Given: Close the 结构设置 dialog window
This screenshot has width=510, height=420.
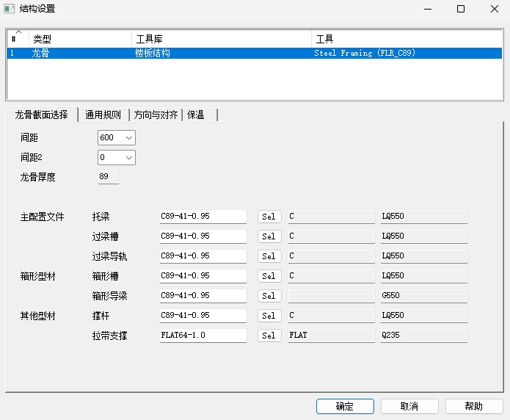Looking at the screenshot, I should [x=495, y=9].
